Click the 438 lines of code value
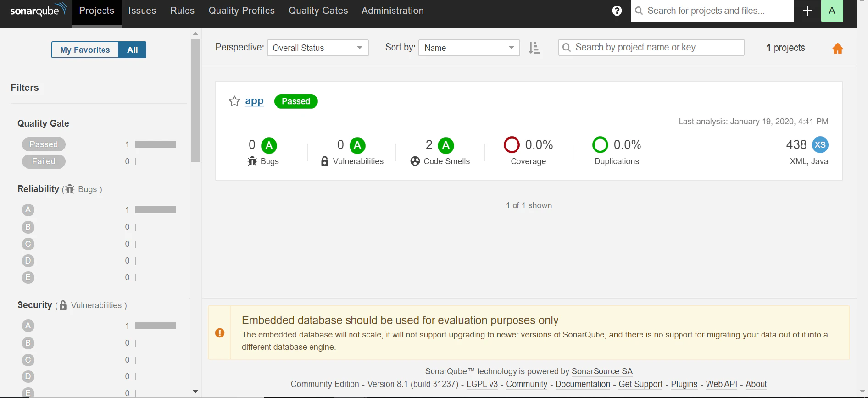Viewport: 868px width, 398px height. coord(796,145)
